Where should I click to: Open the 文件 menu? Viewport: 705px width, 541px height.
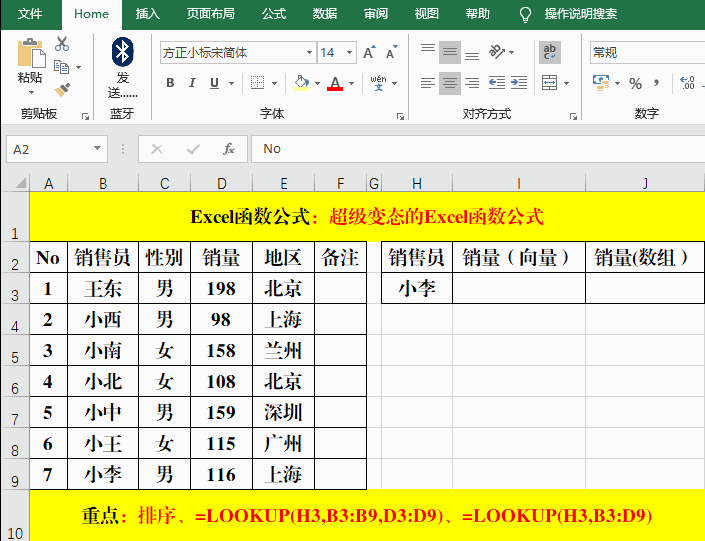point(30,14)
